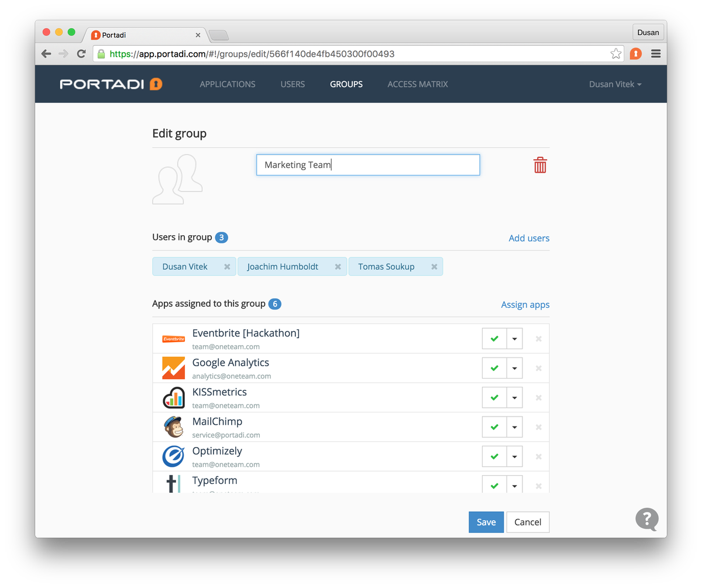Image resolution: width=702 pixels, height=588 pixels.
Task: Click the Dusan profile button in Chrome
Action: pos(648,33)
